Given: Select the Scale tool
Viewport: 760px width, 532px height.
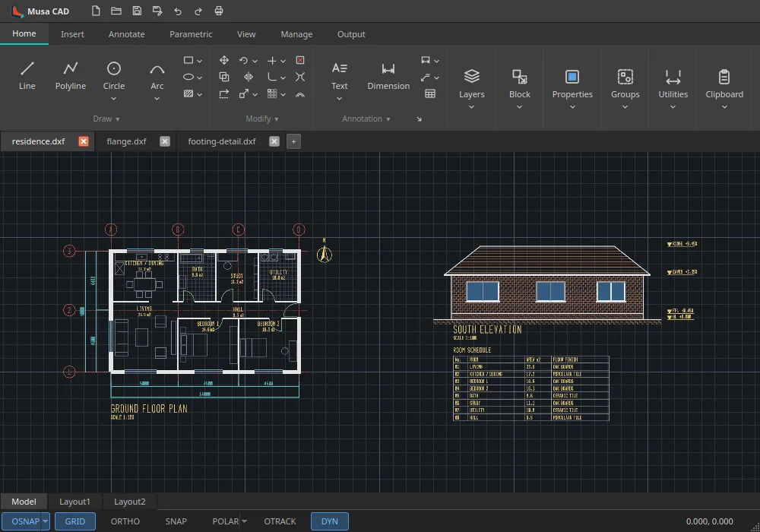Looking at the screenshot, I should pyautogui.click(x=244, y=93).
